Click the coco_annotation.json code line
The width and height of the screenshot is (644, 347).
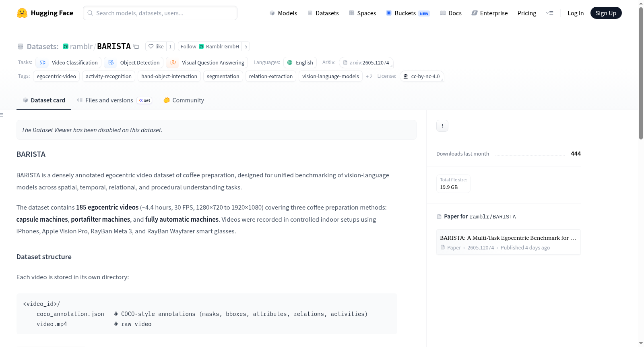(x=202, y=314)
